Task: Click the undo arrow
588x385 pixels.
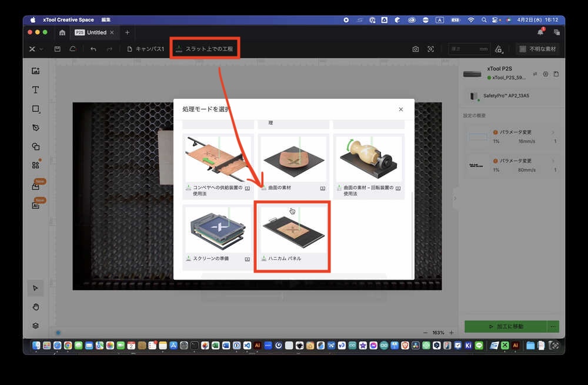Action: (93, 49)
